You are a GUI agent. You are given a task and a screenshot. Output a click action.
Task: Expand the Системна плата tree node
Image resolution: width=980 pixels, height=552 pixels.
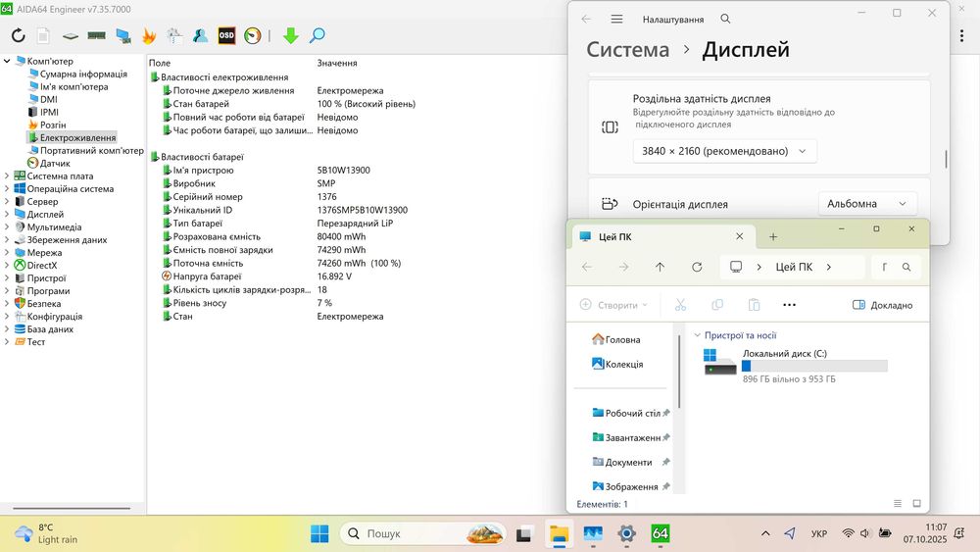(x=7, y=176)
